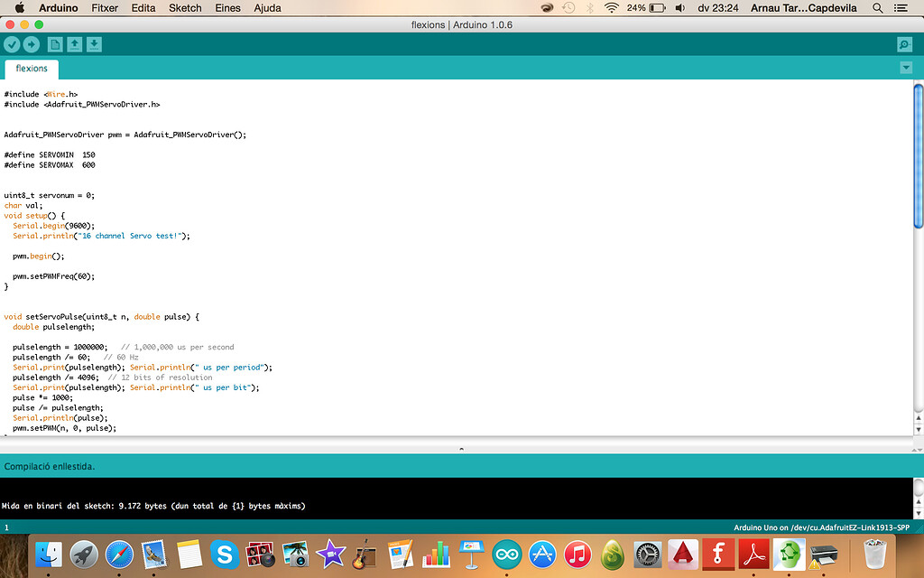
Task: Open a sketch via the toolbar icon
Action: coord(75,43)
